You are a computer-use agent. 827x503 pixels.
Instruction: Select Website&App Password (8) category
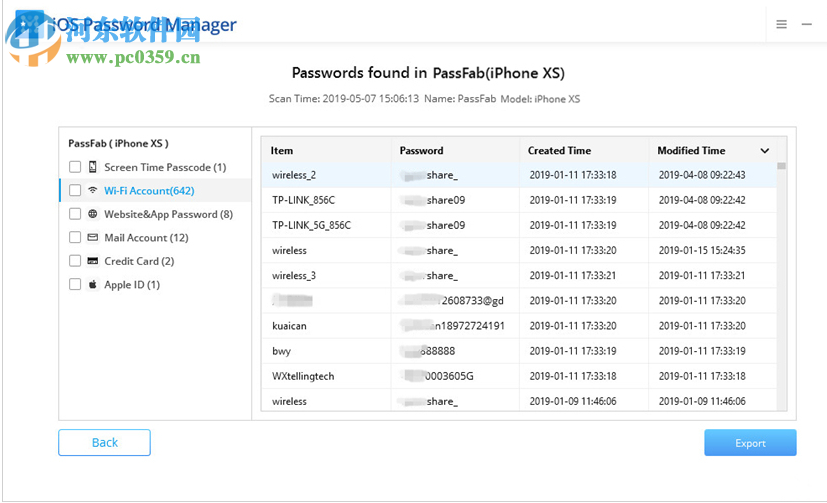(168, 214)
